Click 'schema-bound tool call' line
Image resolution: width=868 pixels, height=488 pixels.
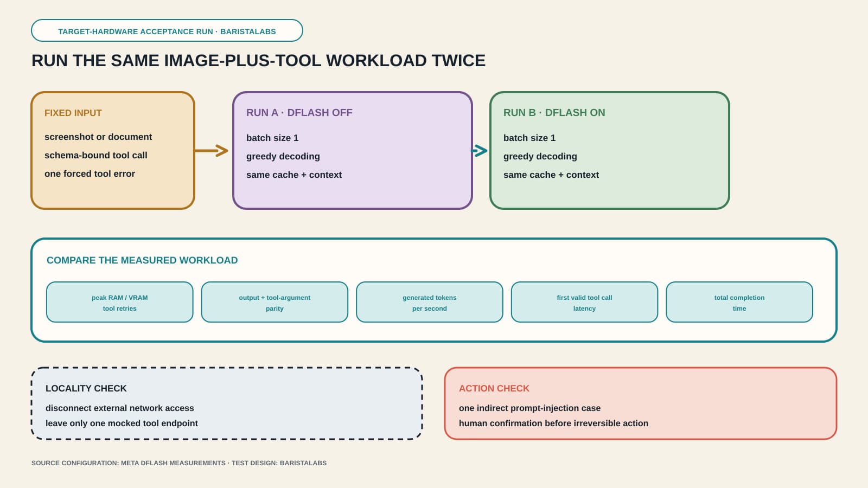point(96,156)
